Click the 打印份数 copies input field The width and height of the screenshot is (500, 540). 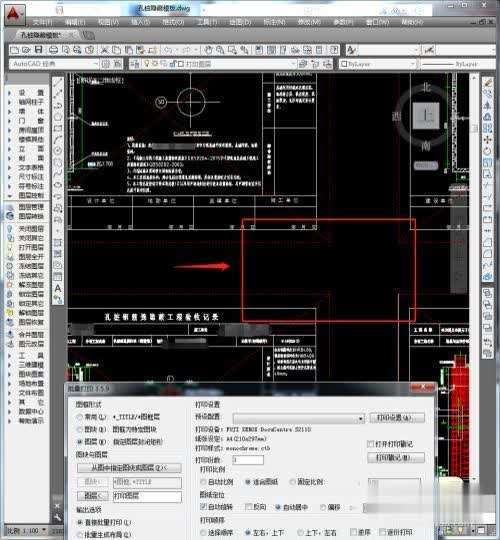pos(248,459)
